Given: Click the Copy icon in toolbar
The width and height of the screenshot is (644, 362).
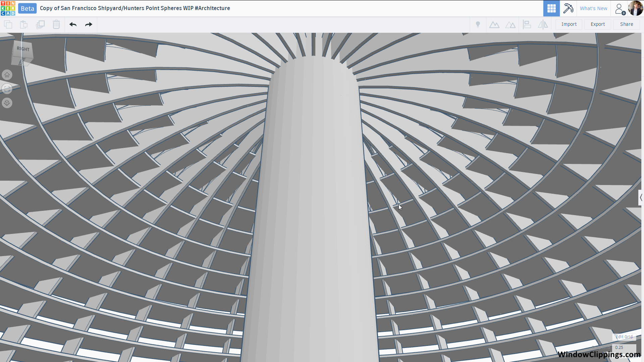Looking at the screenshot, I should pyautogui.click(x=8, y=24).
